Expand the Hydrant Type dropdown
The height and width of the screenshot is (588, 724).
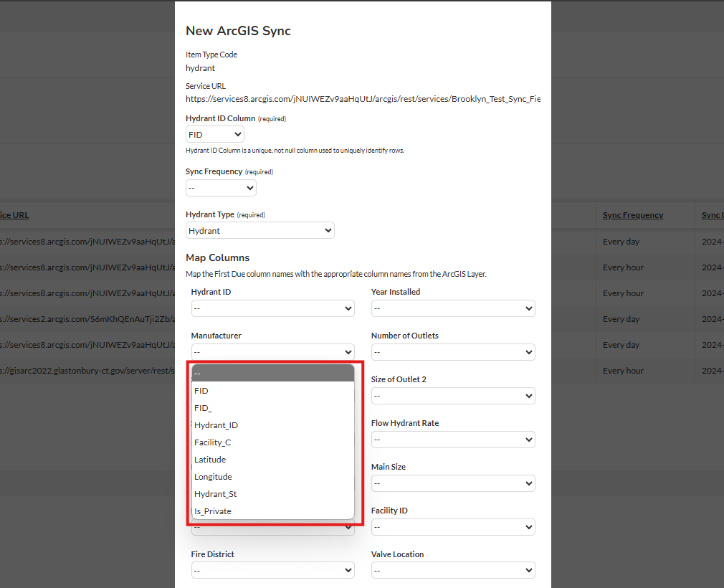click(260, 230)
